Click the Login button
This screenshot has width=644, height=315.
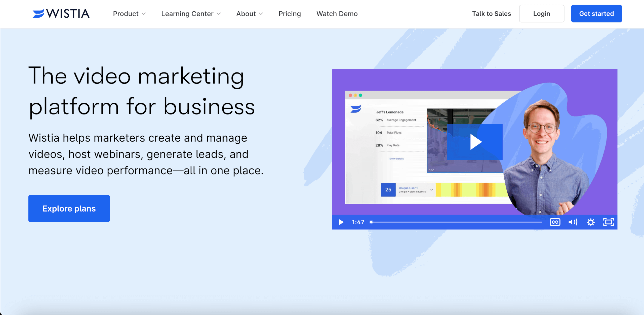542,14
